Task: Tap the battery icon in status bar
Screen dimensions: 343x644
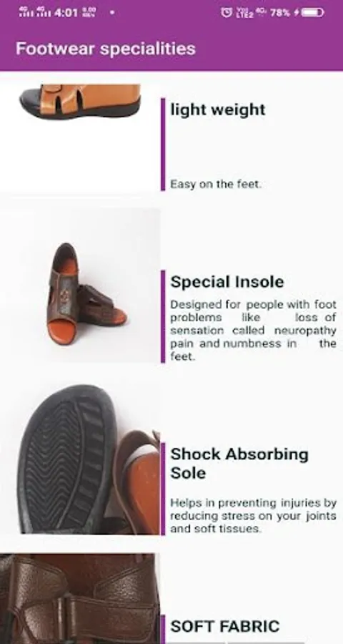Action: point(313,13)
